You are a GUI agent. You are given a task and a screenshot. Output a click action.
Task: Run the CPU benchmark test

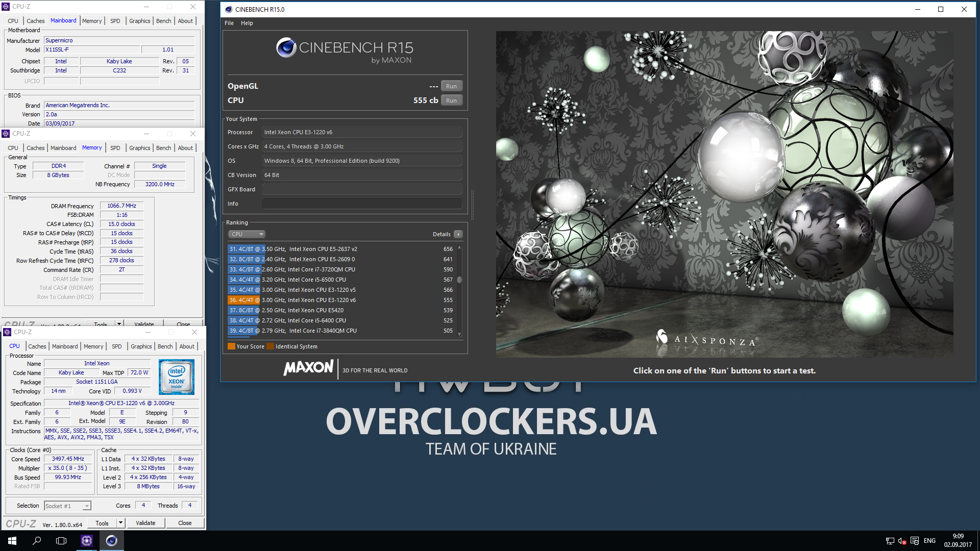tap(451, 101)
